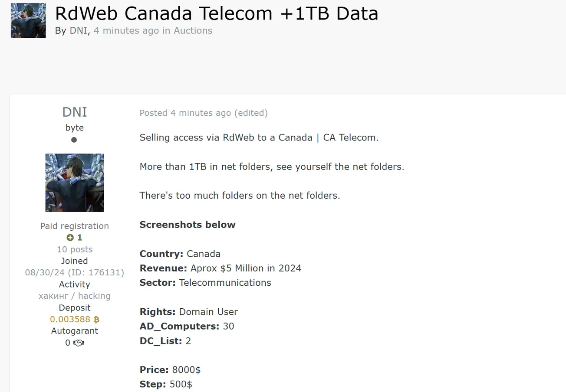
Task: Click the small avatar beside the thread title
Action: click(28, 20)
